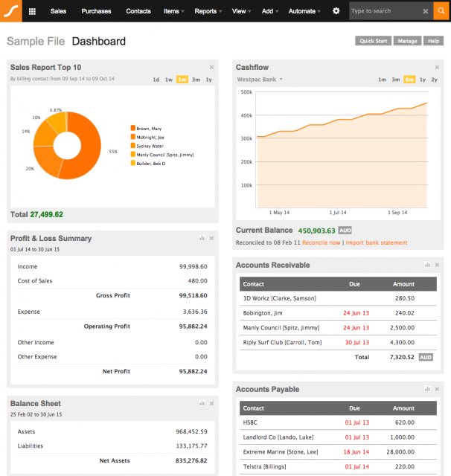The height and width of the screenshot is (476, 451).
Task: Click the orange Saasu logo icon
Action: [x=11, y=11]
